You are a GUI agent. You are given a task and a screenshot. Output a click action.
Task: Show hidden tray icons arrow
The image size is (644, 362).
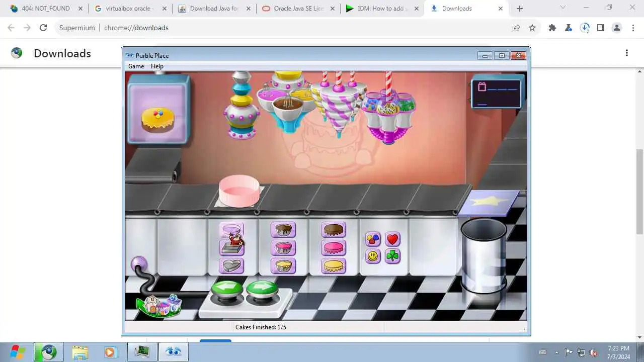pos(556,352)
